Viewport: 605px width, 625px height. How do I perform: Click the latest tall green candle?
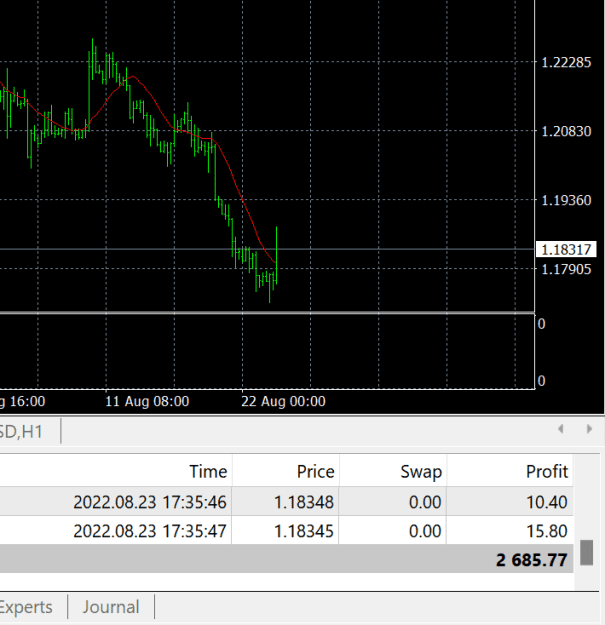pyautogui.click(x=277, y=255)
